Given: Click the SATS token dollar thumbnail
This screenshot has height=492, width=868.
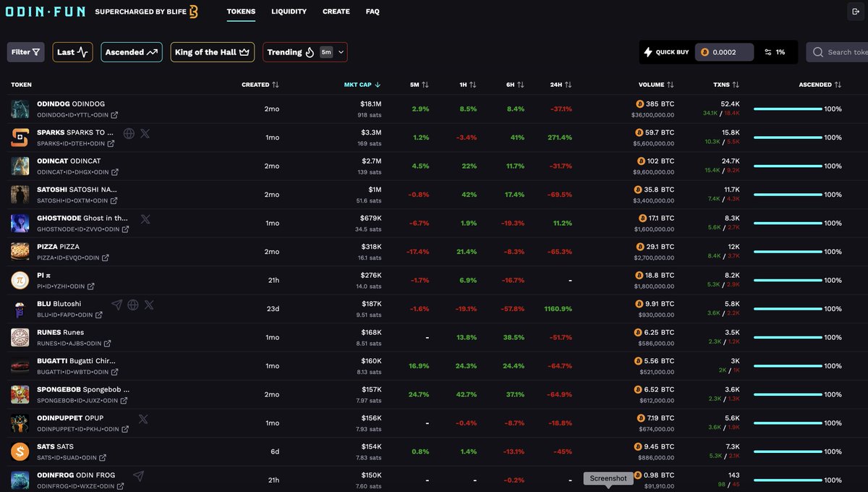Looking at the screenshot, I should pyautogui.click(x=20, y=451).
